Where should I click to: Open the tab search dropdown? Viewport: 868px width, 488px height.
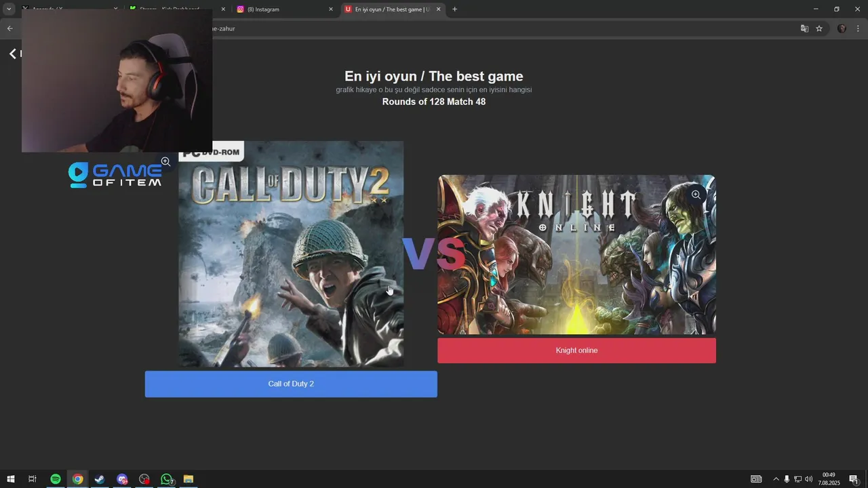tap(9, 9)
